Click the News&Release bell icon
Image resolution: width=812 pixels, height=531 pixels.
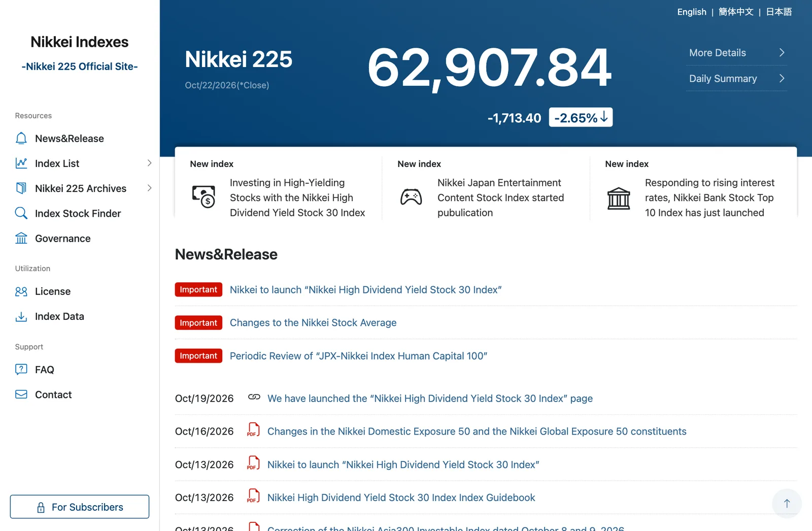[21, 139]
